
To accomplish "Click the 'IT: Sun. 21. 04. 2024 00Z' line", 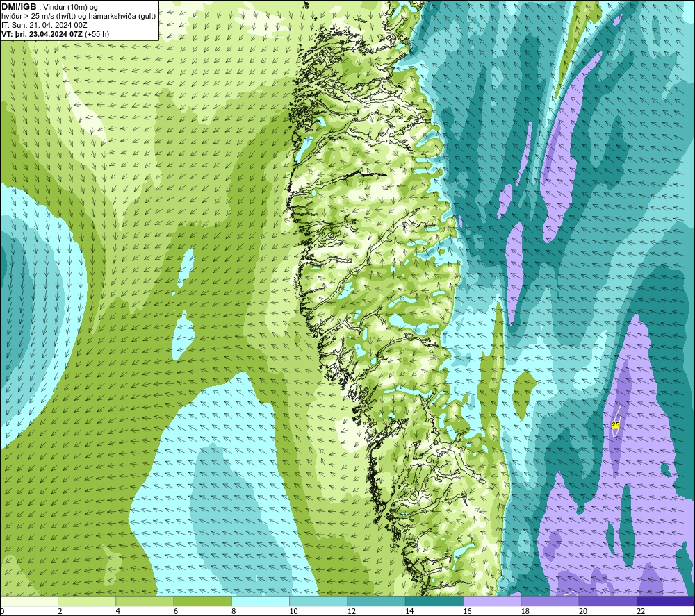I will pyautogui.click(x=44, y=25).
